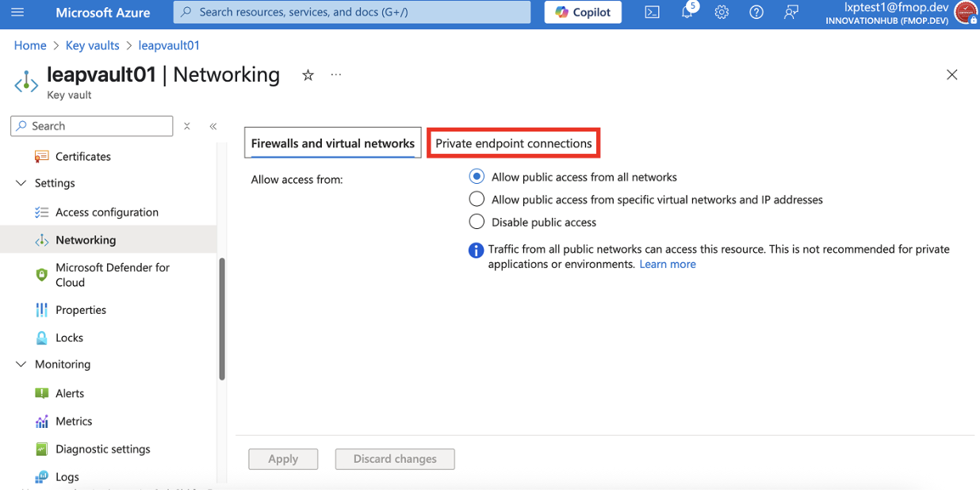Select Allow public access from all networks
The image size is (980, 504).
point(477,177)
